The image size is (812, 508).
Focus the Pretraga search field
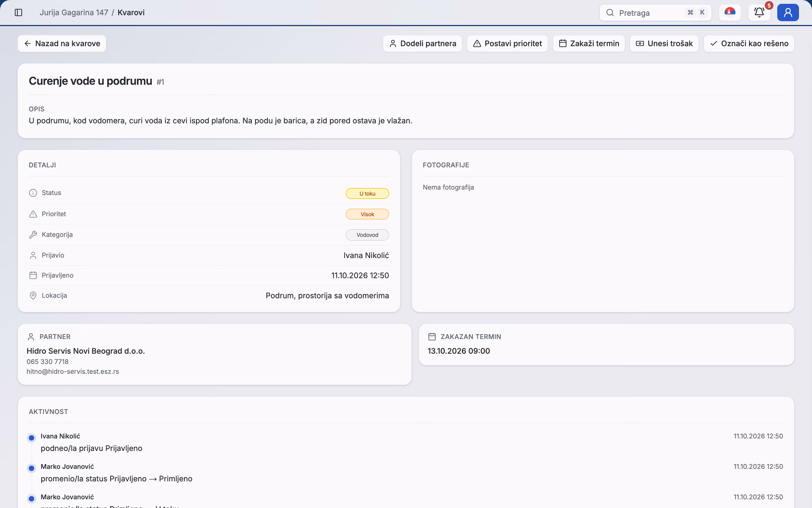click(x=655, y=13)
